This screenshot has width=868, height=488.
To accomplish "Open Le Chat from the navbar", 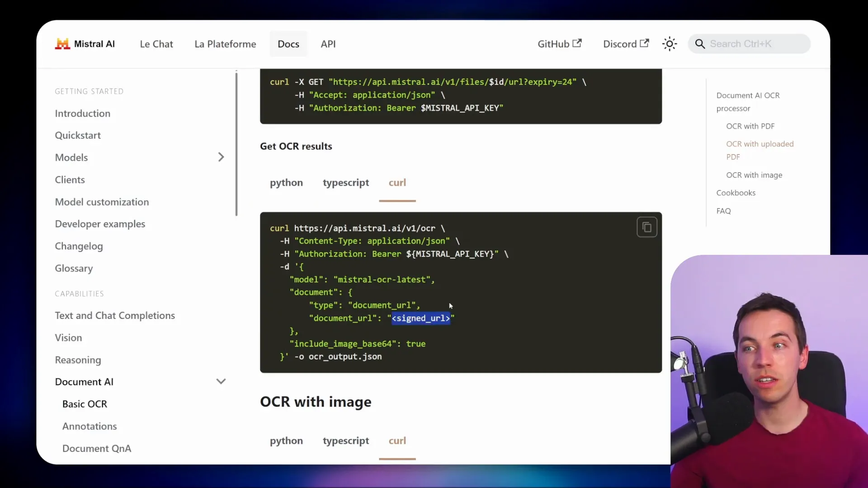I will 156,44.
